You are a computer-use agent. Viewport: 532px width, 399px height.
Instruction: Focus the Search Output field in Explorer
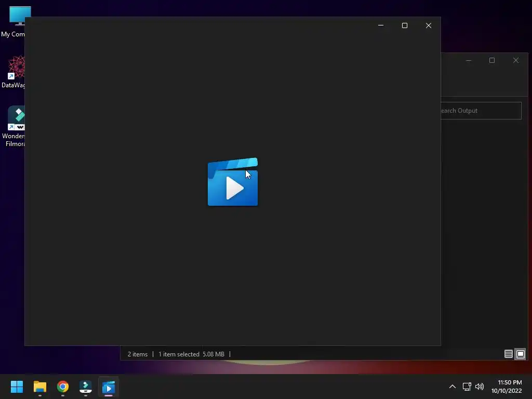[481, 111]
